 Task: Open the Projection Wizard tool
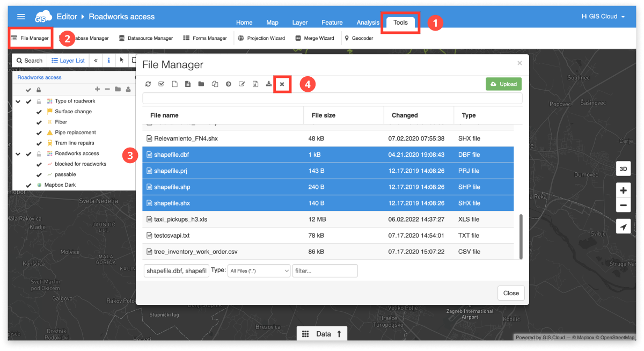[263, 38]
